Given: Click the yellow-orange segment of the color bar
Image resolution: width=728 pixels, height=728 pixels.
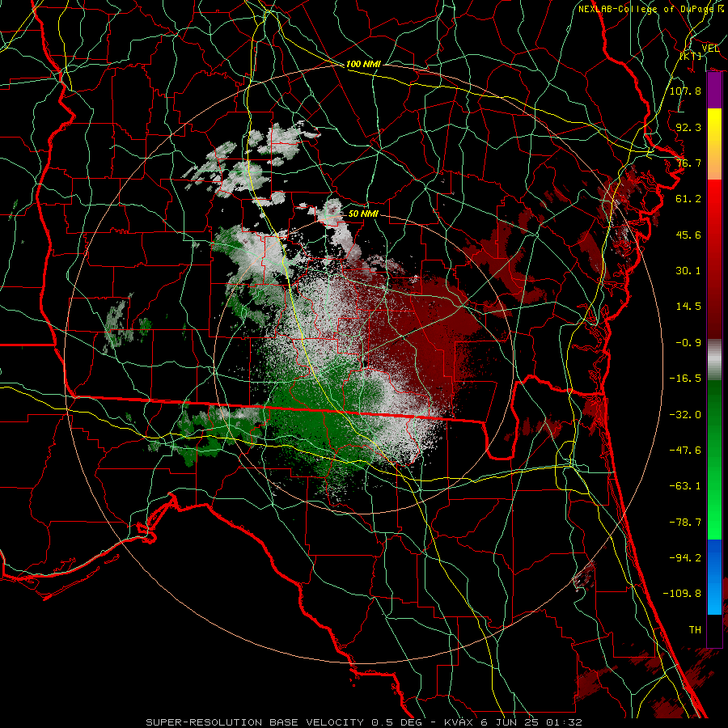Looking at the screenshot, I should [714, 144].
